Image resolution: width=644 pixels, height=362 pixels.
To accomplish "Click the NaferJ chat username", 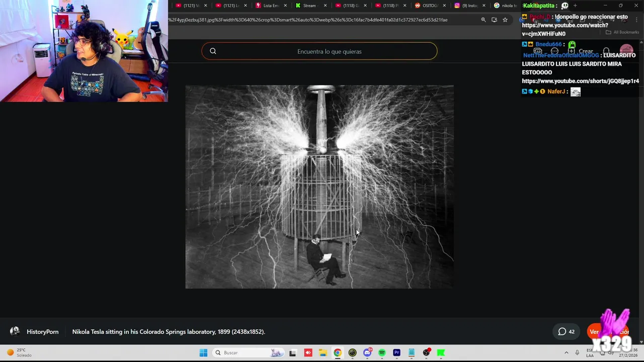I will click(x=556, y=92).
